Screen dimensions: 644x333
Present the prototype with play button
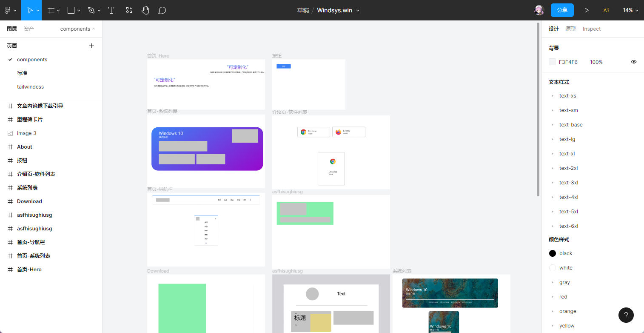[x=587, y=10]
